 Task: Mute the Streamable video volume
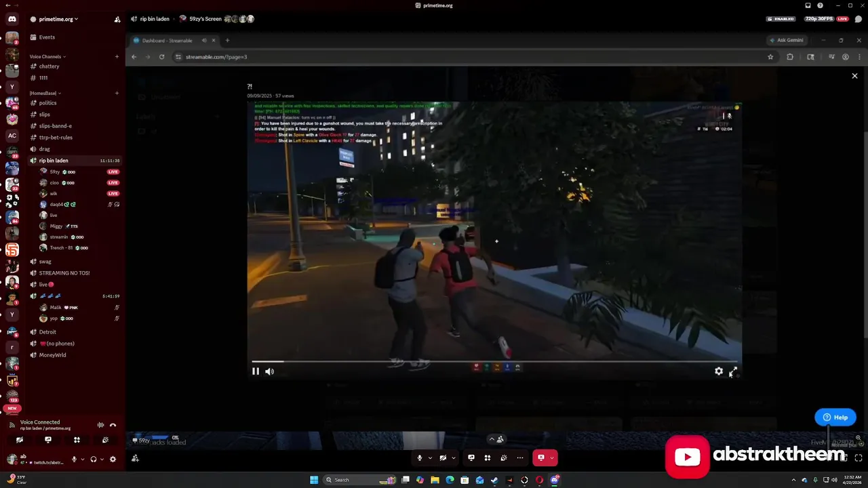coord(269,371)
